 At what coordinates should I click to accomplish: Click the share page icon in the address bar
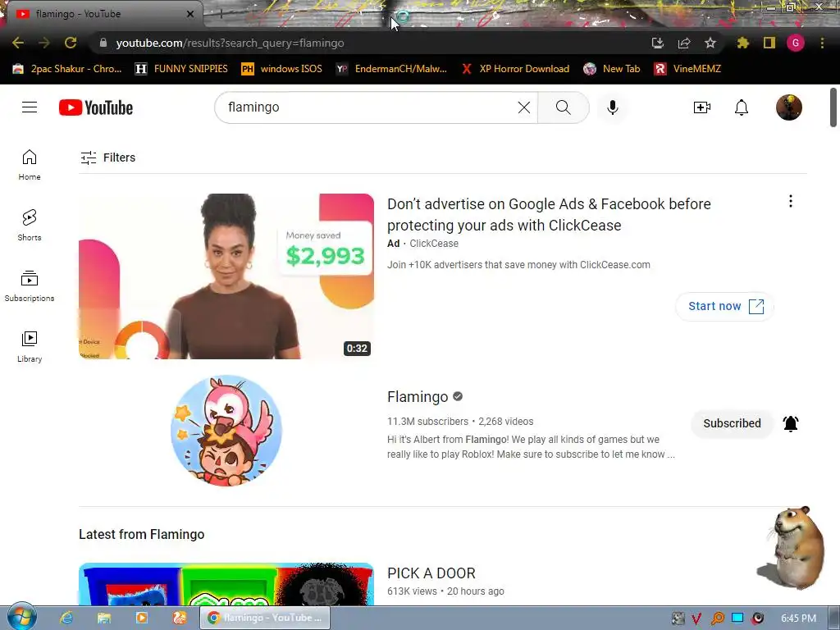coord(683,43)
